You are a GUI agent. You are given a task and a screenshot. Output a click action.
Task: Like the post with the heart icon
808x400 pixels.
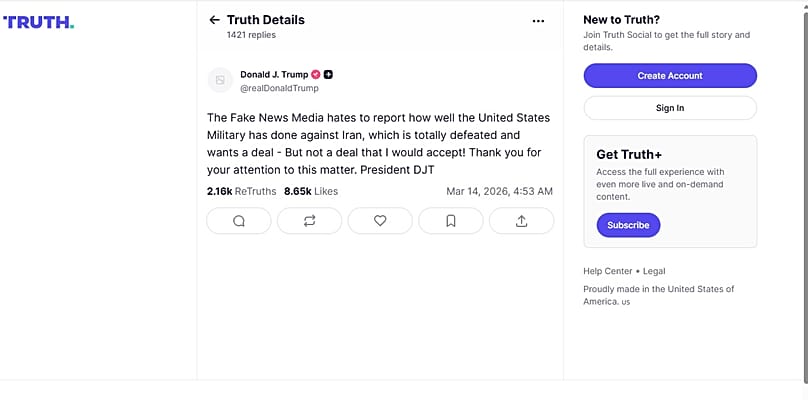click(x=380, y=221)
